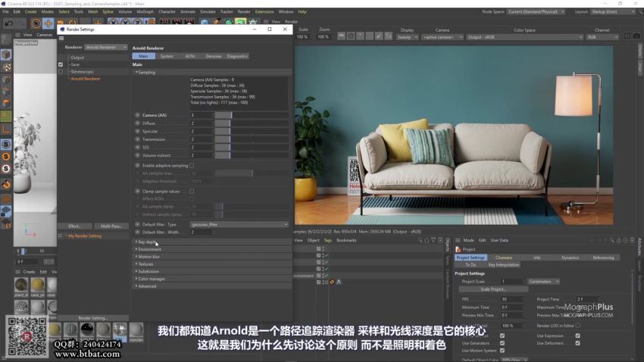Screen dimensions: 644x362
Task: Open the Render Settings hamburger menu icon
Action: (x=61, y=38)
